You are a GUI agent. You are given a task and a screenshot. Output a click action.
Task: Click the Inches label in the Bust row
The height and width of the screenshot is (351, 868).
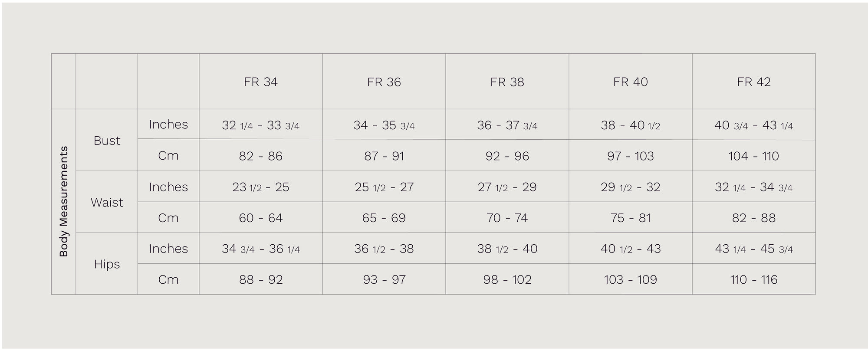coord(168,125)
